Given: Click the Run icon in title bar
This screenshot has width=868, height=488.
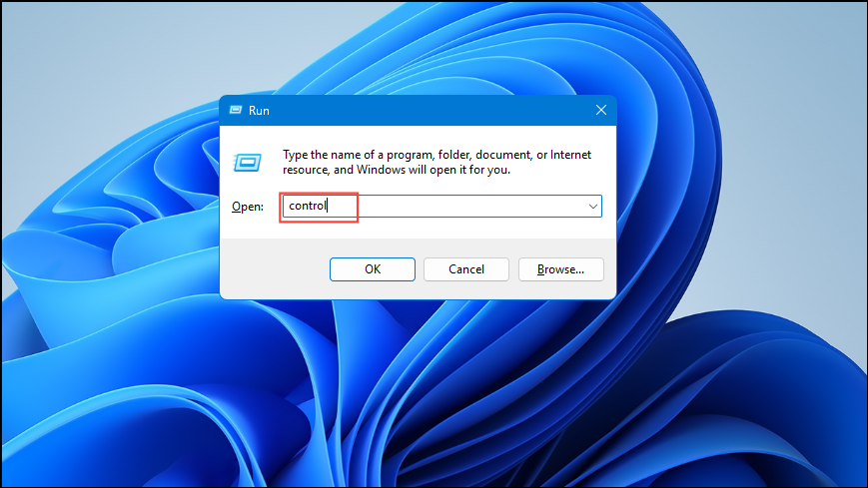Looking at the screenshot, I should click(x=236, y=110).
